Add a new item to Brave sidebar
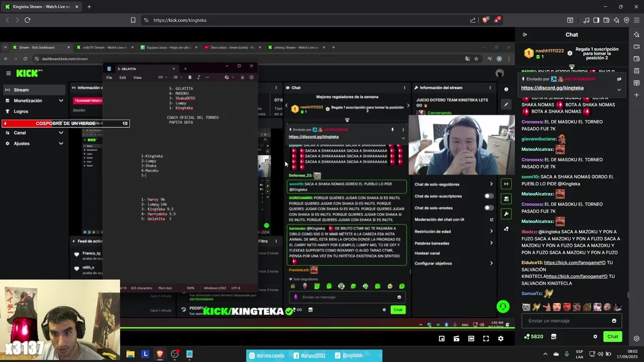Viewport: 644px width, 362px height. [636, 95]
